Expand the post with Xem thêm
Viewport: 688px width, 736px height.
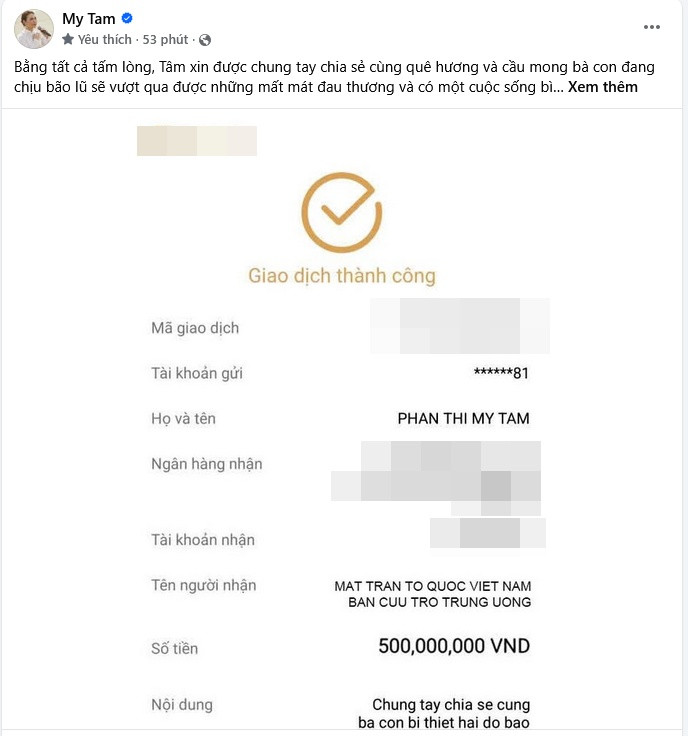[603, 87]
